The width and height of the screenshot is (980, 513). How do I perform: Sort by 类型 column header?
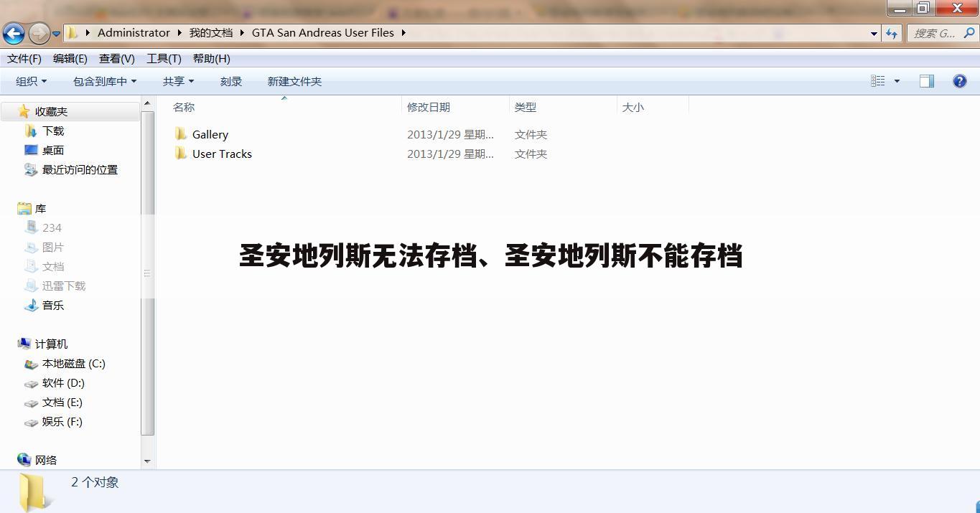[526, 107]
